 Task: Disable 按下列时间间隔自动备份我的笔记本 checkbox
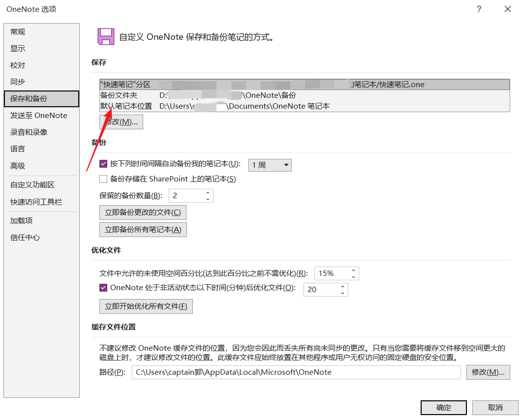tap(103, 165)
